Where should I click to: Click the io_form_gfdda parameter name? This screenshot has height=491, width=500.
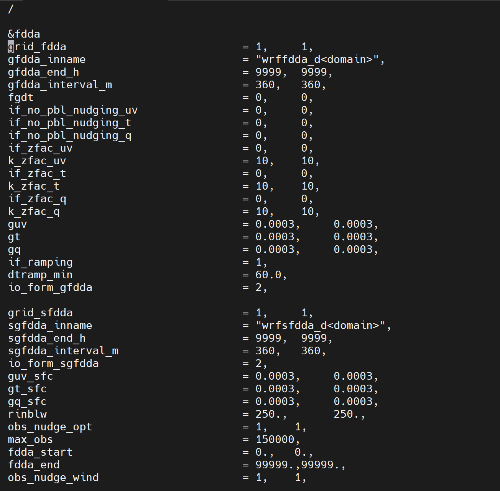50,287
